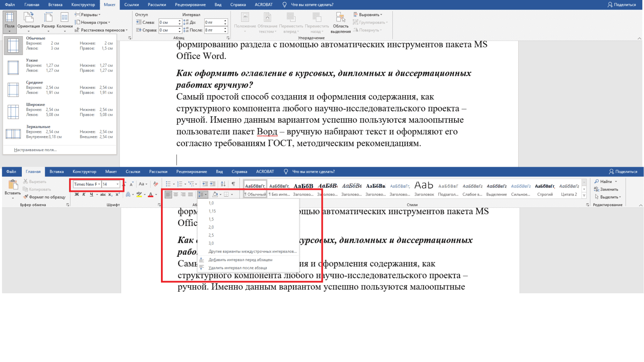Screen dimensions: 644x362
Task: Click the Вырезать cut scissors button
Action: 35,182
